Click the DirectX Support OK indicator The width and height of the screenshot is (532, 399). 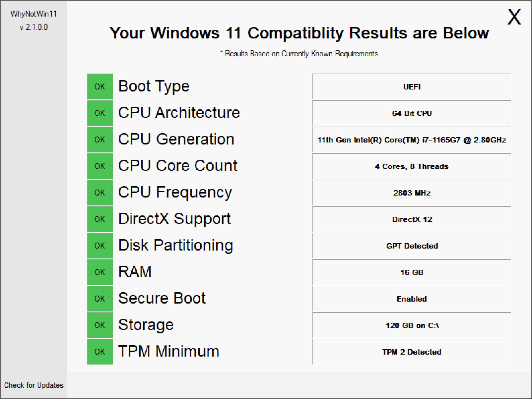click(100, 219)
